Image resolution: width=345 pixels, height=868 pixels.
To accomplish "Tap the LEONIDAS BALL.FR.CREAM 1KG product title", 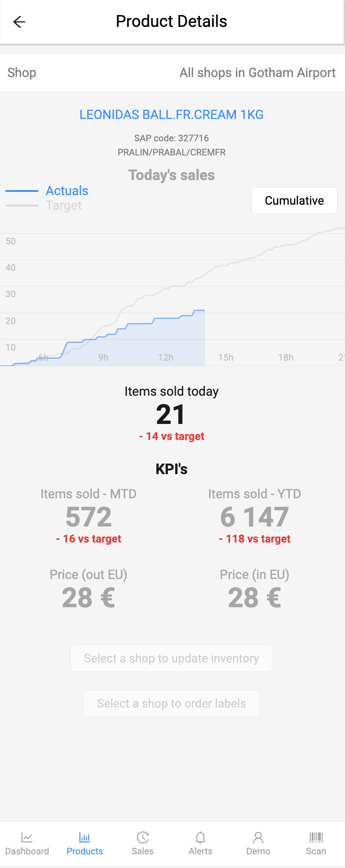I will [172, 115].
